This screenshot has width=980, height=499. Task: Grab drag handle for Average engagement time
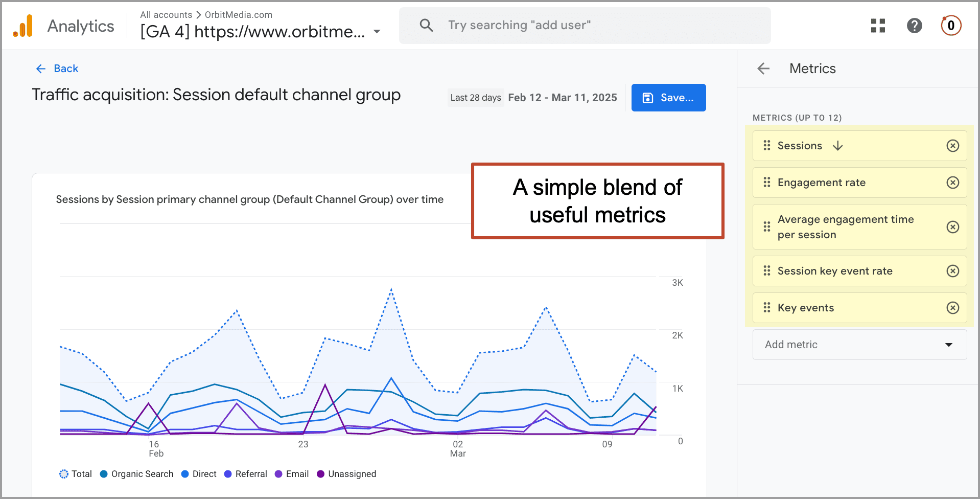pos(766,227)
